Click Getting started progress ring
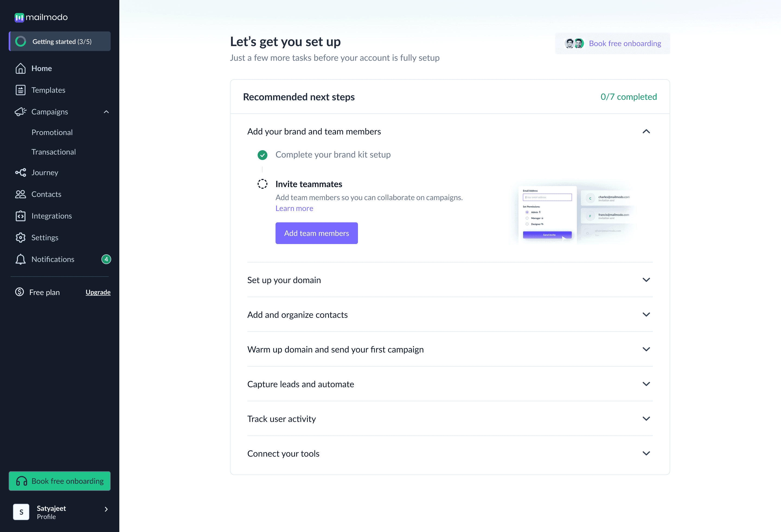The width and height of the screenshot is (781, 532). click(x=21, y=41)
